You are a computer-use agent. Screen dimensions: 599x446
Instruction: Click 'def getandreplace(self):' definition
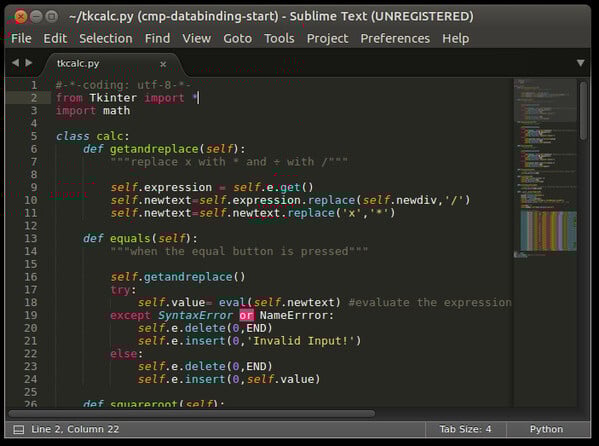click(x=164, y=149)
